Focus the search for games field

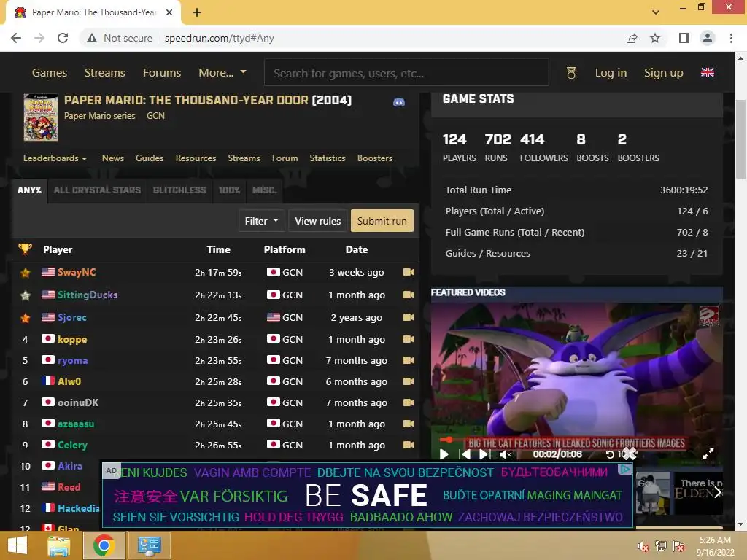[x=406, y=73]
